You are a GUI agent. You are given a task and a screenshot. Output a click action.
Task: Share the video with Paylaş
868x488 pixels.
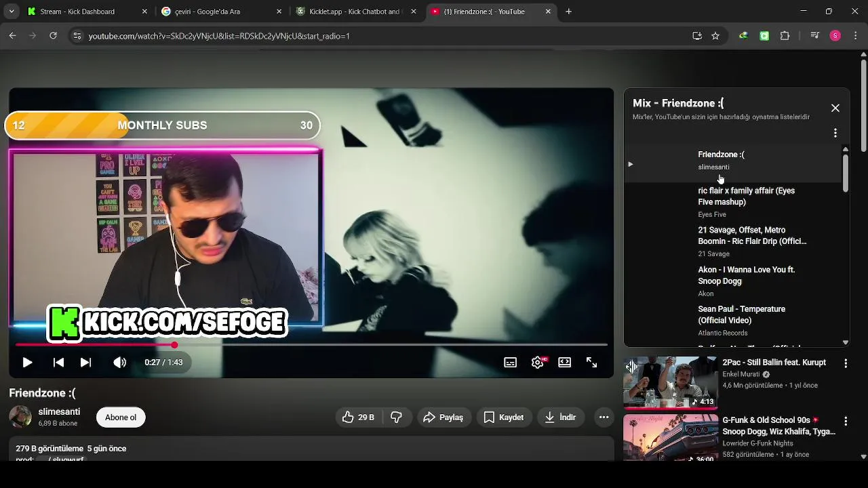pyautogui.click(x=443, y=418)
